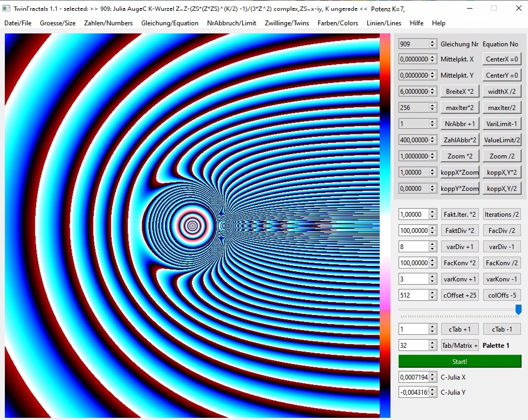The width and height of the screenshot is (528, 420).
Task: Click the koppY*Zoom button
Action: click(x=460, y=188)
